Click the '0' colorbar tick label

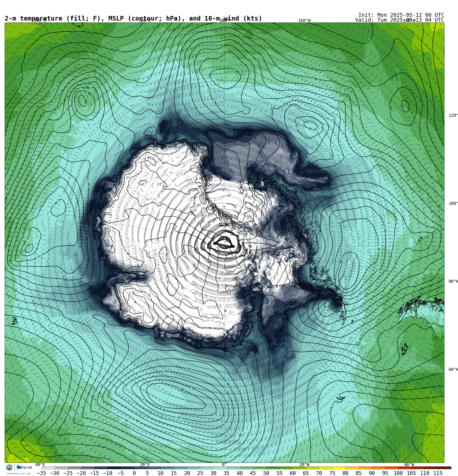pyautogui.click(x=134, y=473)
